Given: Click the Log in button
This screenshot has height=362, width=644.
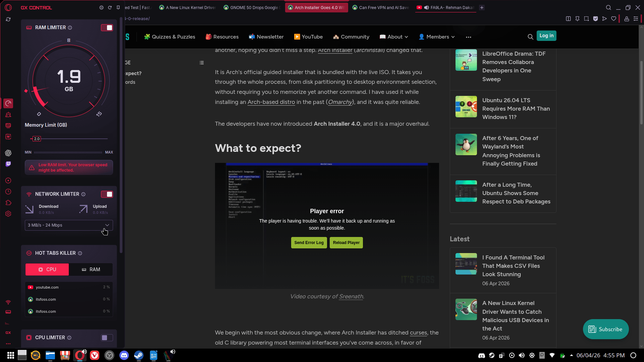Looking at the screenshot, I should [x=546, y=36].
